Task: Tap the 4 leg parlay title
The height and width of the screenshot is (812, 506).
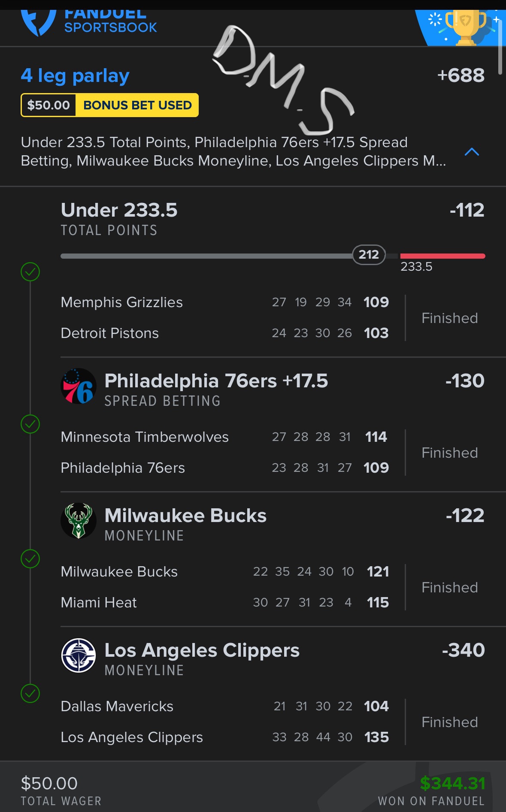Action: [x=75, y=76]
